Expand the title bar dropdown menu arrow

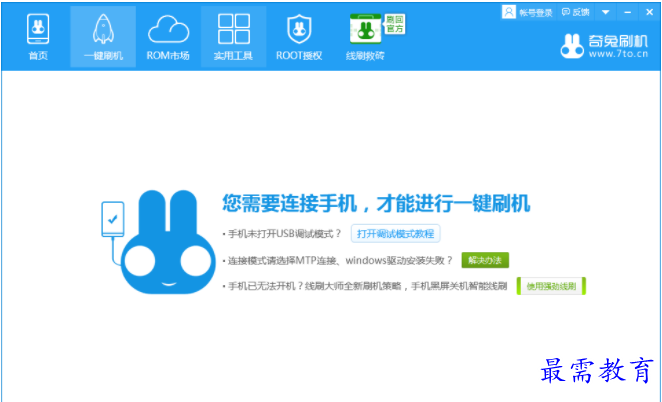click(x=605, y=12)
